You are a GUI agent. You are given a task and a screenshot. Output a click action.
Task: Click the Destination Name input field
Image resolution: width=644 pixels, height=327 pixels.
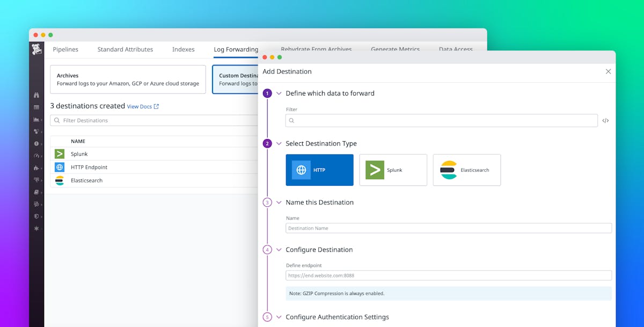pyautogui.click(x=448, y=228)
